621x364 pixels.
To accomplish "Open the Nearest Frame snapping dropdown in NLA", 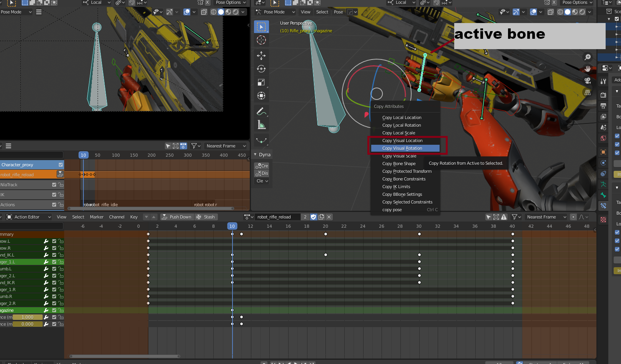I will [x=226, y=146].
